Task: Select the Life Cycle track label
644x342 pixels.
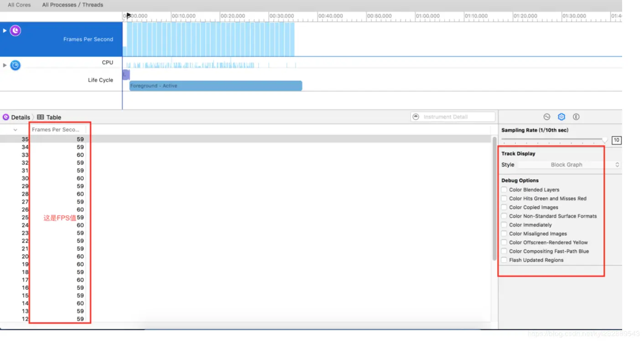Action: click(100, 80)
